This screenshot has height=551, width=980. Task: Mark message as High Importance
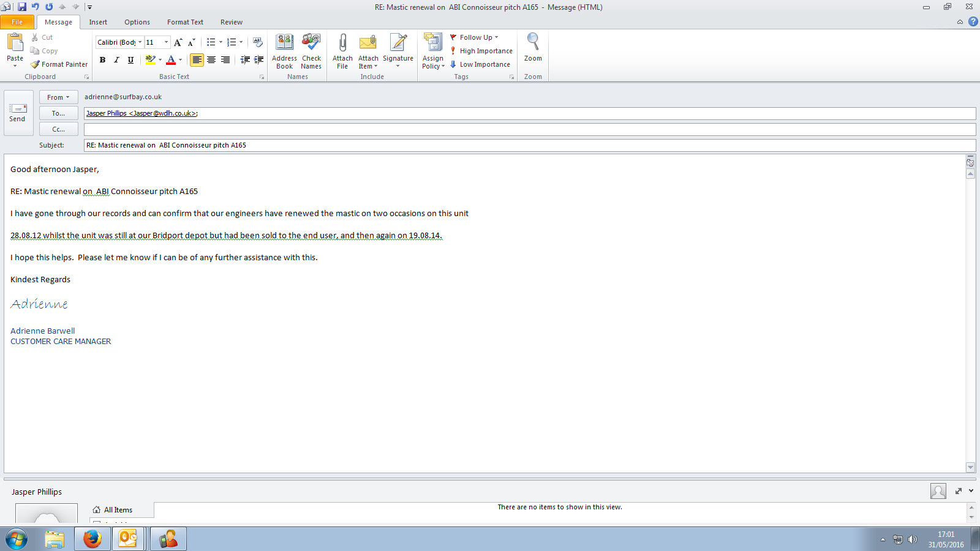(x=481, y=51)
